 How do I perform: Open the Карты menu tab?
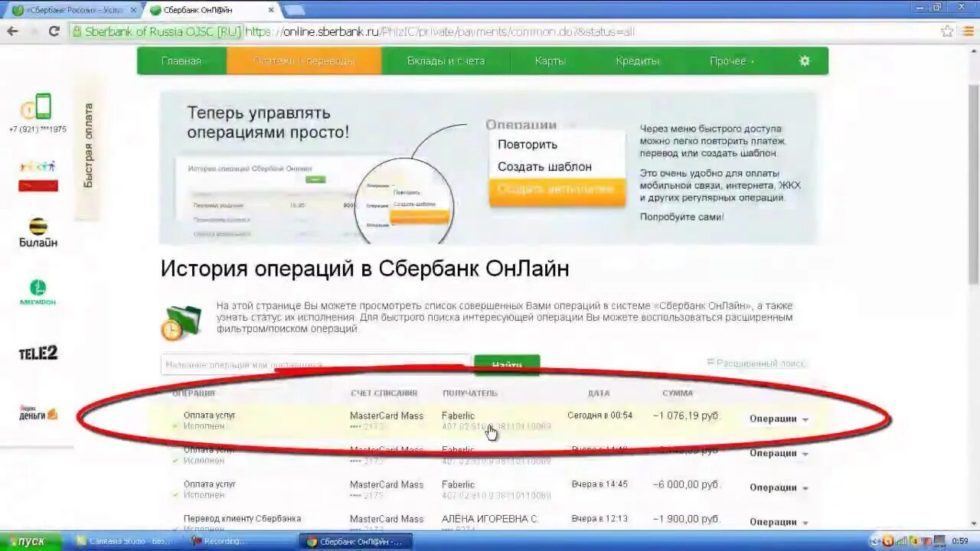(550, 61)
